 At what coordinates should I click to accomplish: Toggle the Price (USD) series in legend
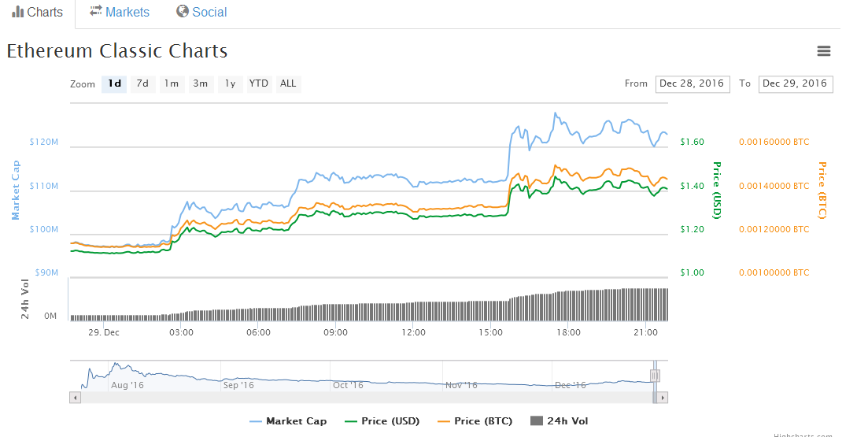[x=382, y=421]
